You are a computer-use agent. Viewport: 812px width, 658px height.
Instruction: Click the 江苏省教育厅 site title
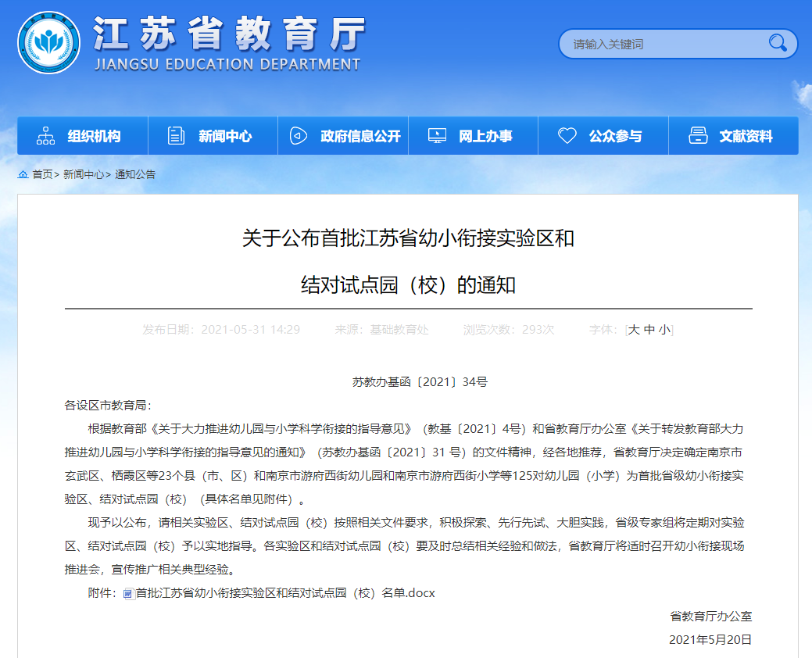pos(230,34)
